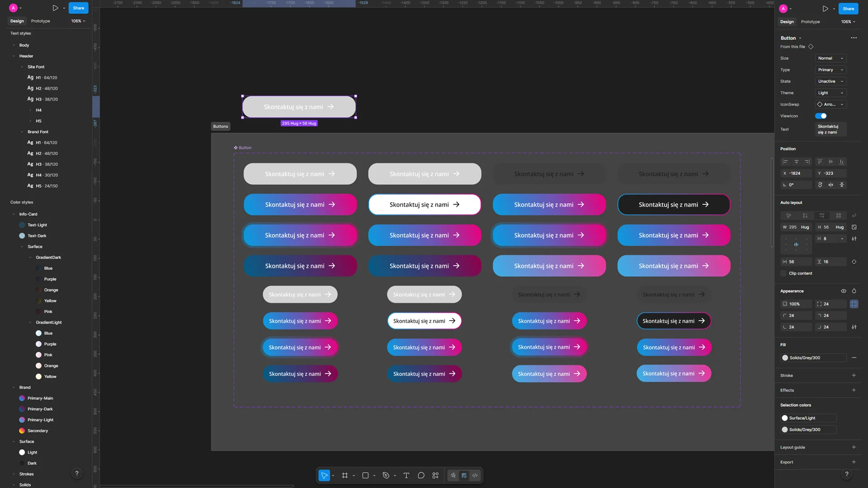Add an Export setting with plus

854,462
